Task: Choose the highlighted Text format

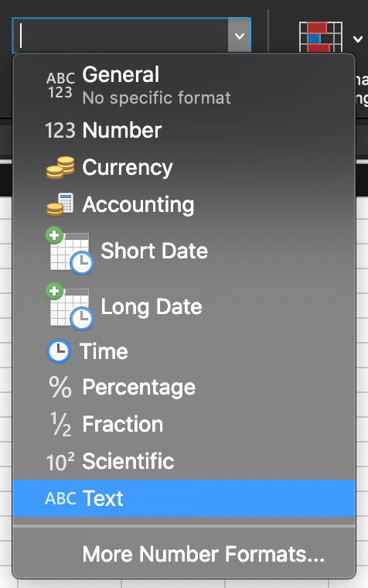Action: coord(184,498)
